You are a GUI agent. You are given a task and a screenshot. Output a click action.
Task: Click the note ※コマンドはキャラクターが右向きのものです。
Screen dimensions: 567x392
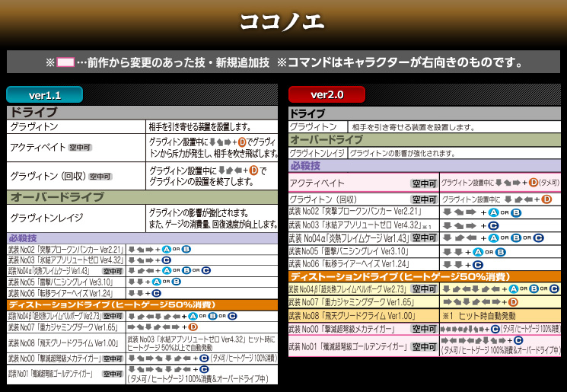400,62
